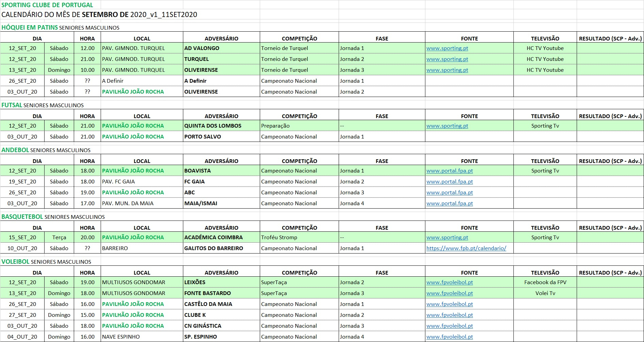Click the OLIVEIRENSE cell in Torneio de Turquel row
This screenshot has height=342, width=644.
(x=221, y=70)
